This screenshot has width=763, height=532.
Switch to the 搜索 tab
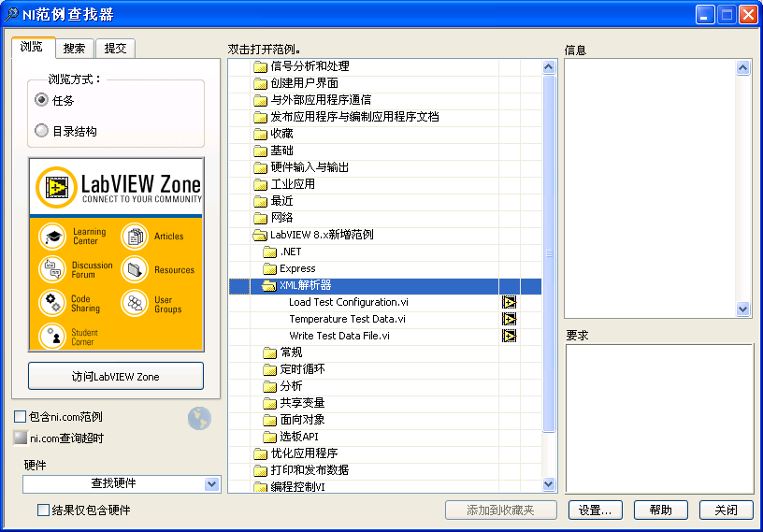point(74,49)
